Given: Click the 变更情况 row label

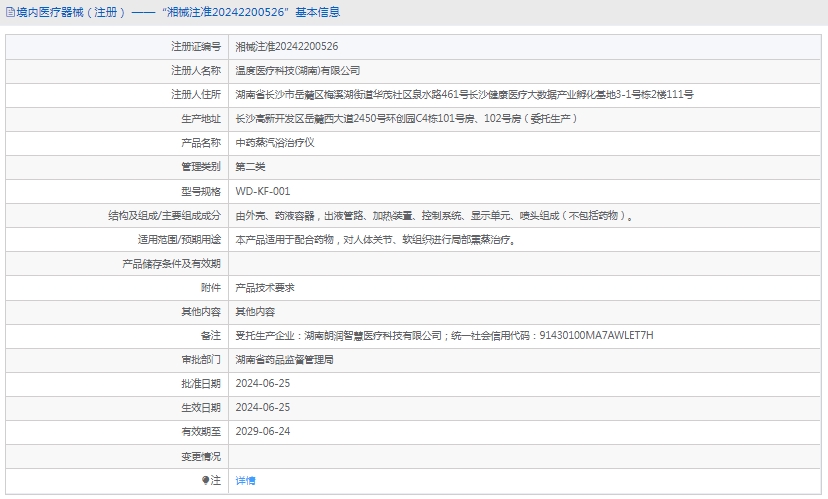Looking at the screenshot, I should 200,455.
